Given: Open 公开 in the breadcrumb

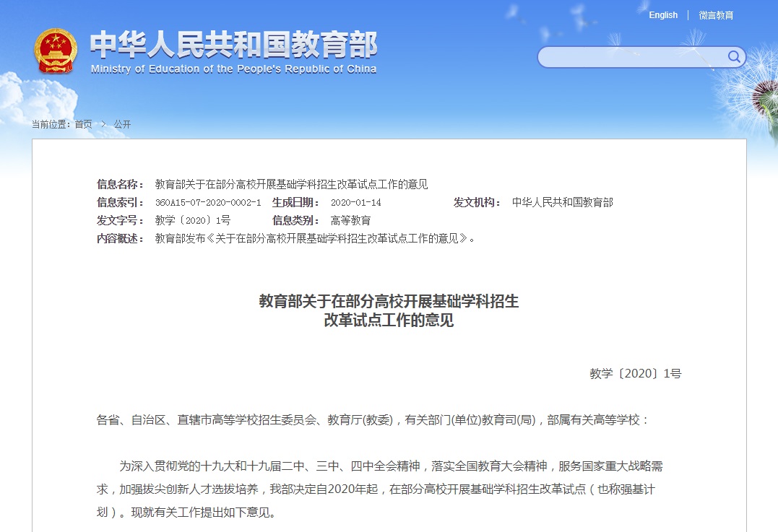Looking at the screenshot, I should tap(122, 124).
